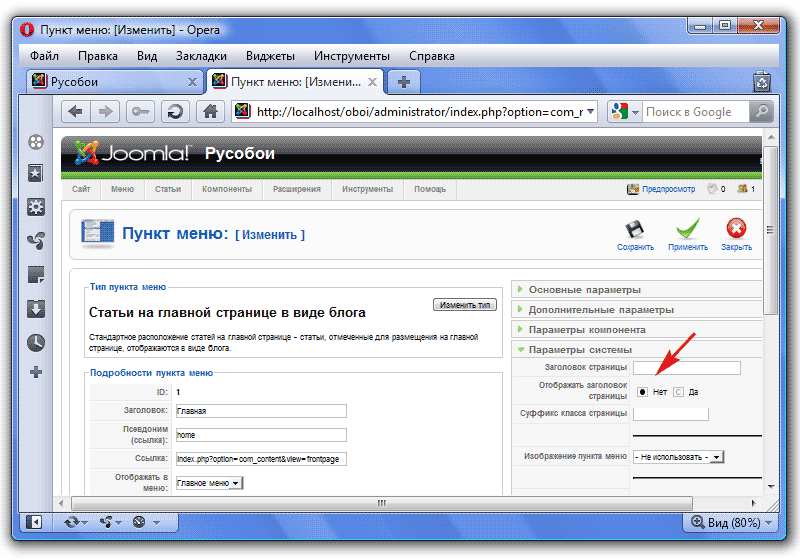Open the Downloads panel in Opera sidebar
Screen dimensions: 800x560
(x=36, y=308)
